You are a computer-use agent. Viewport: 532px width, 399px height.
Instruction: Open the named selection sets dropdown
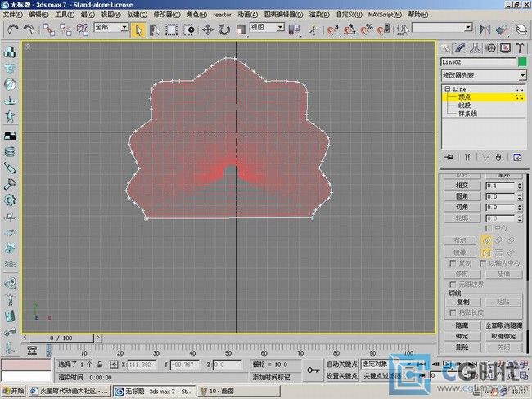pos(468,27)
